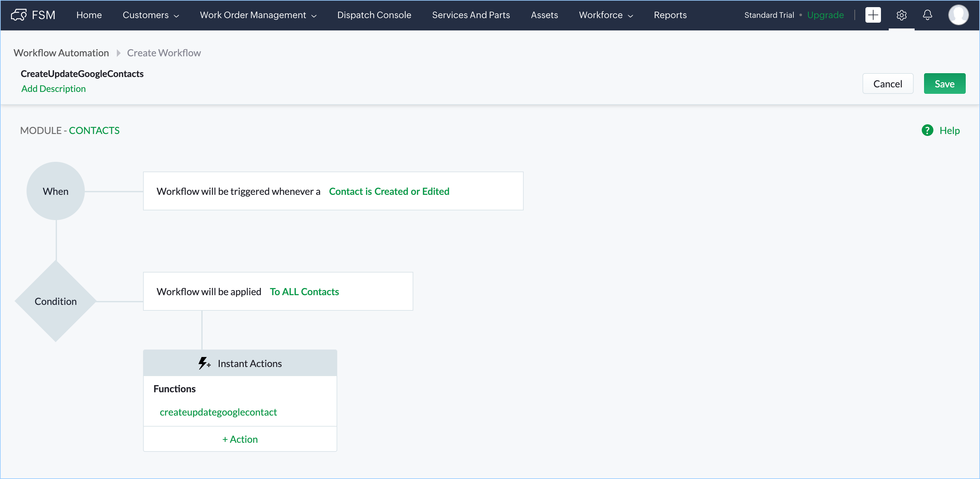
Task: Save the workflow
Action: tap(944, 84)
